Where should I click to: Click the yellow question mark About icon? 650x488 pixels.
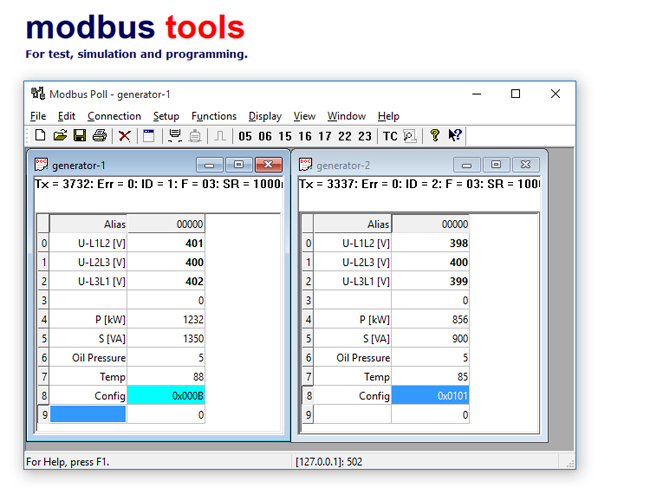434,136
